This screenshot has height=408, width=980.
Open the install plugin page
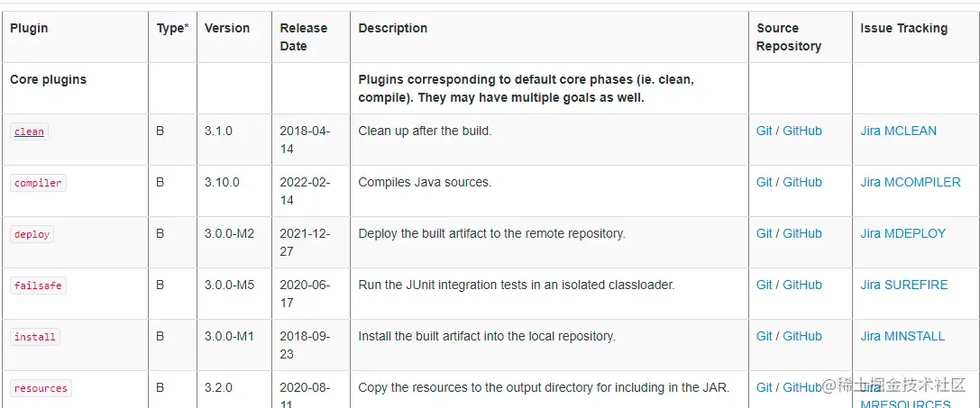pos(34,337)
